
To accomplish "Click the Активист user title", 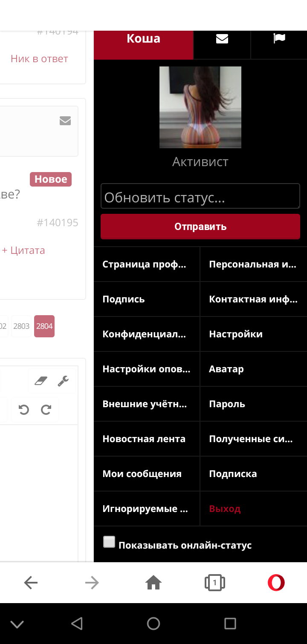I will point(200,162).
